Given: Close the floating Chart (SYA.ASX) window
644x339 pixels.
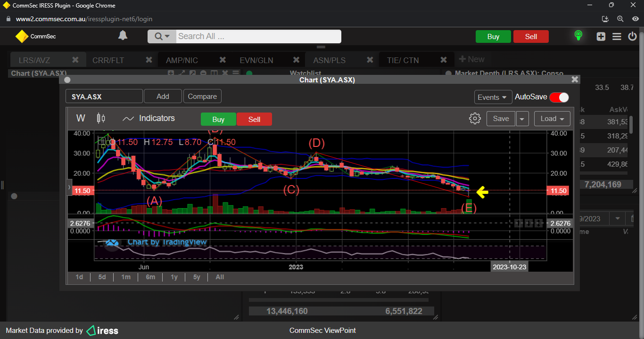Looking at the screenshot, I should point(575,80).
